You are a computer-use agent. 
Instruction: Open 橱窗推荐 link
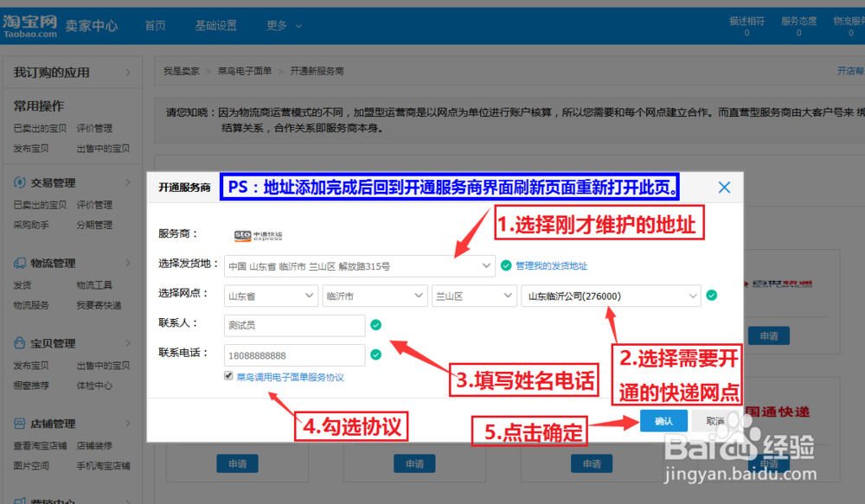point(31,386)
